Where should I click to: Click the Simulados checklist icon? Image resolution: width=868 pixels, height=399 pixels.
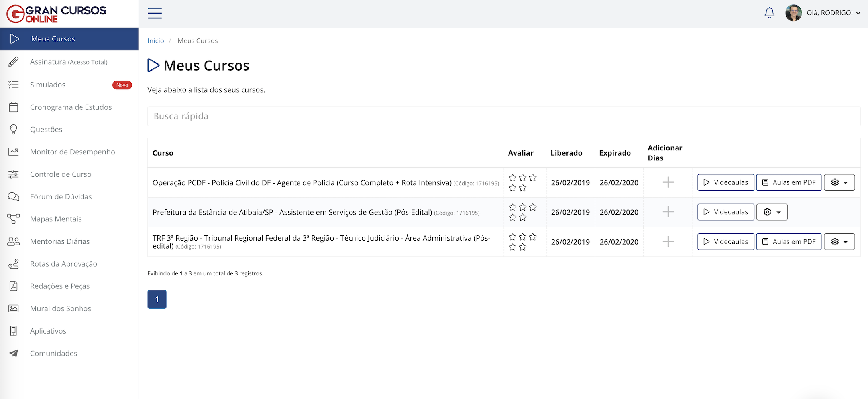pos(14,85)
